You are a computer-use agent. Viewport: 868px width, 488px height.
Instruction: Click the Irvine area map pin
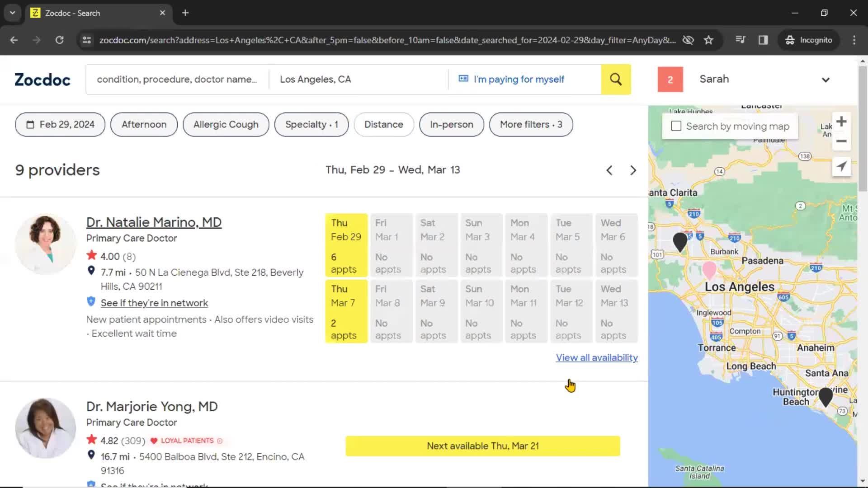826,397
